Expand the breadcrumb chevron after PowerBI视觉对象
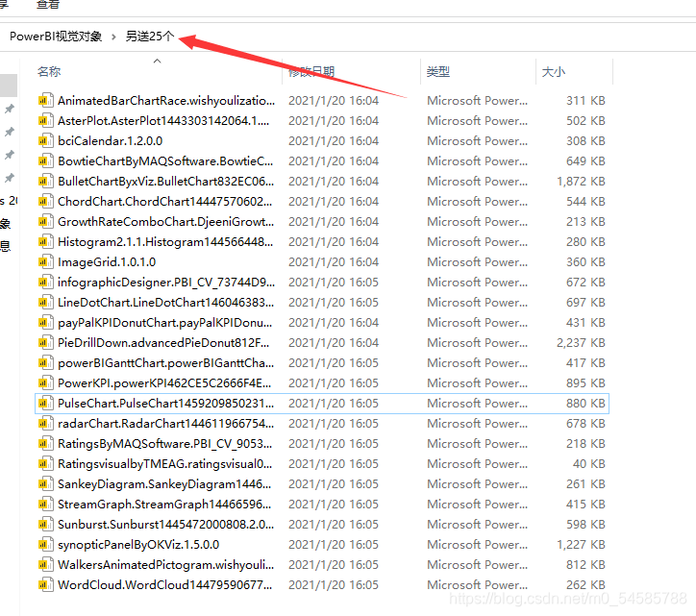 [x=113, y=37]
